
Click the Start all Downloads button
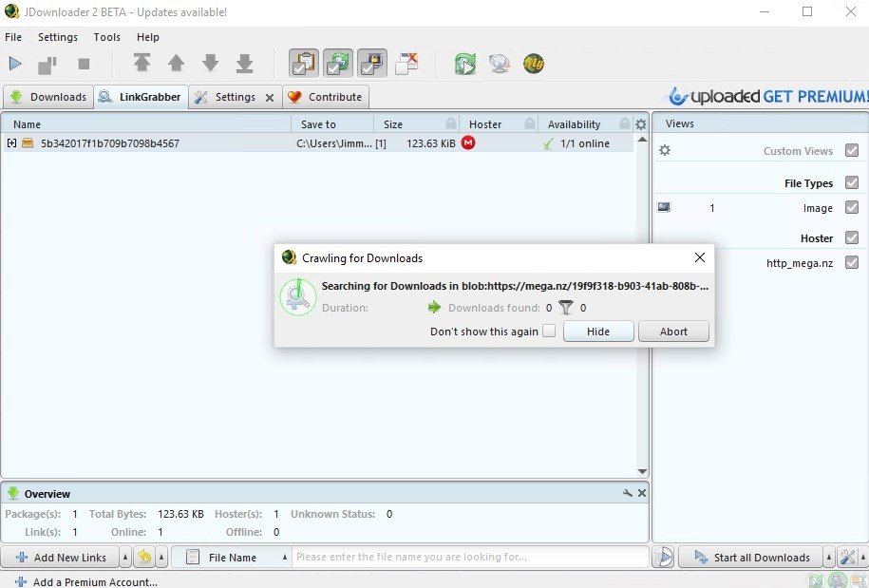751,557
